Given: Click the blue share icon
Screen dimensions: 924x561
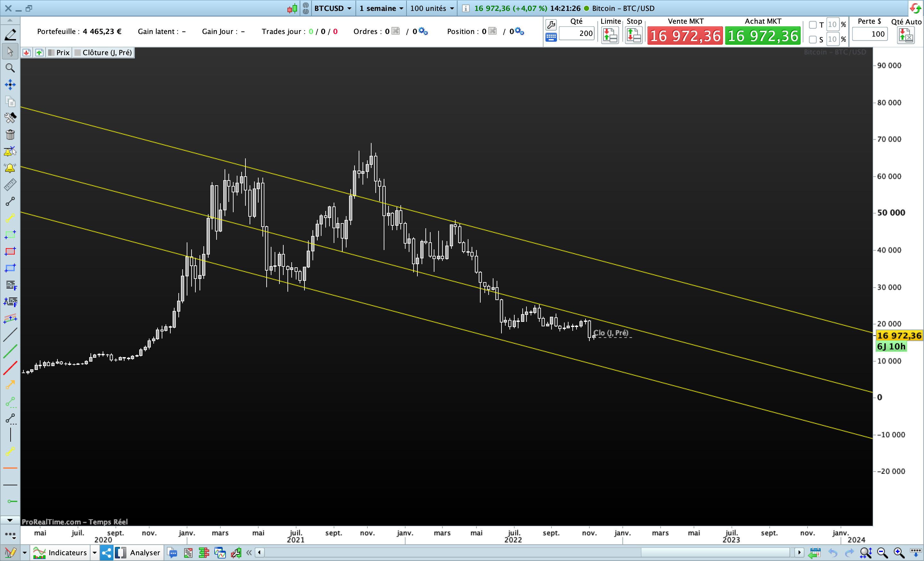Looking at the screenshot, I should tap(106, 552).
